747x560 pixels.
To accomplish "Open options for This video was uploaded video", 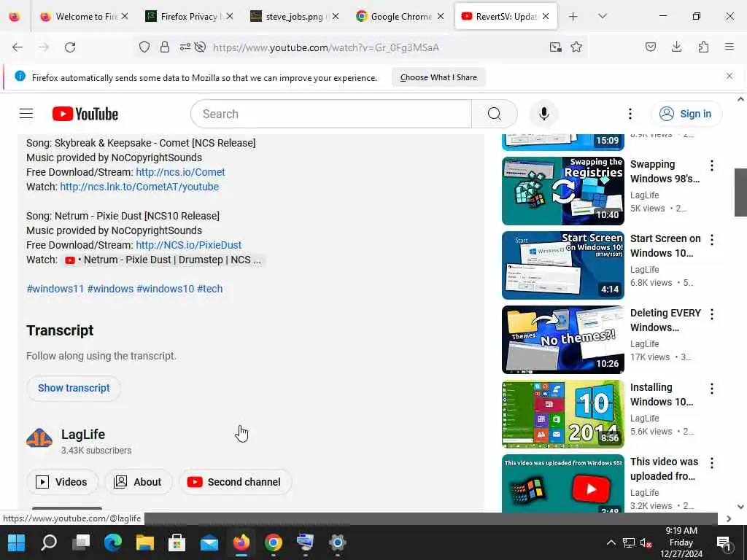I will click(x=712, y=463).
